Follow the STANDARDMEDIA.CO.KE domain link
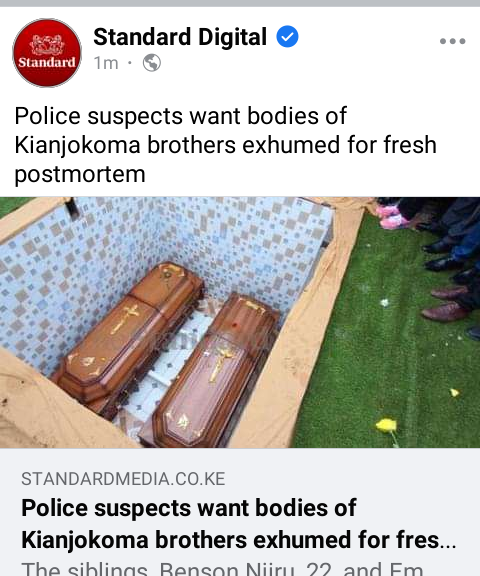Screen dimensions: 480x576 pyautogui.click(x=123, y=479)
